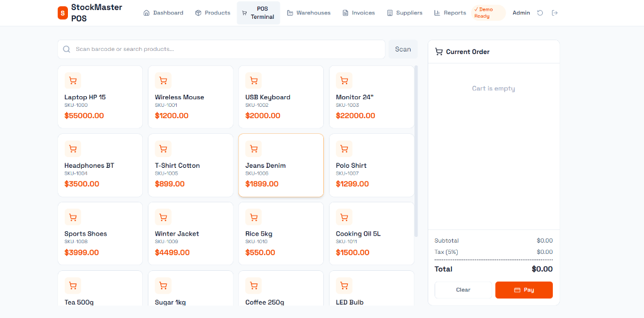Focus the barcode search field
Viewport: 644px width, 318px height.
pos(226,49)
